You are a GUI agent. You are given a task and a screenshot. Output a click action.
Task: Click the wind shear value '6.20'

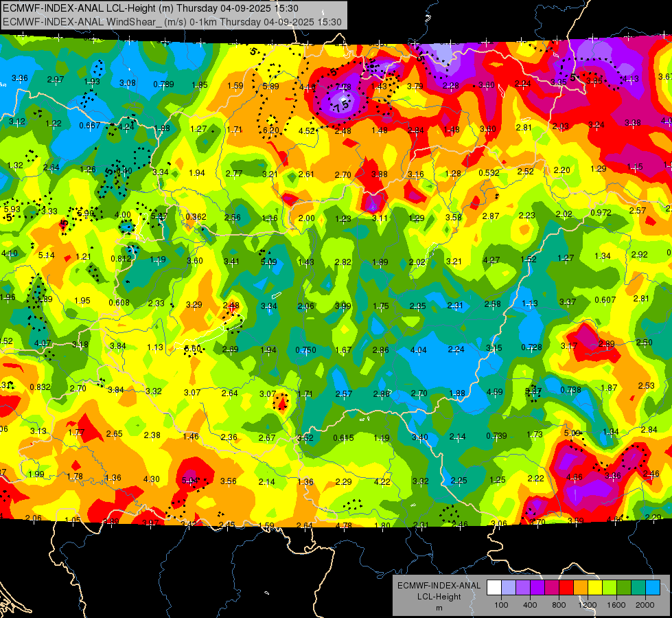(271, 130)
